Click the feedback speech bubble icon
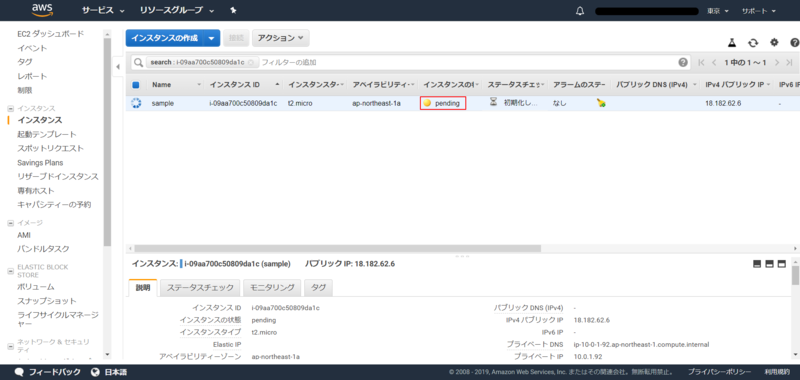This screenshot has height=380, width=800. 19,372
